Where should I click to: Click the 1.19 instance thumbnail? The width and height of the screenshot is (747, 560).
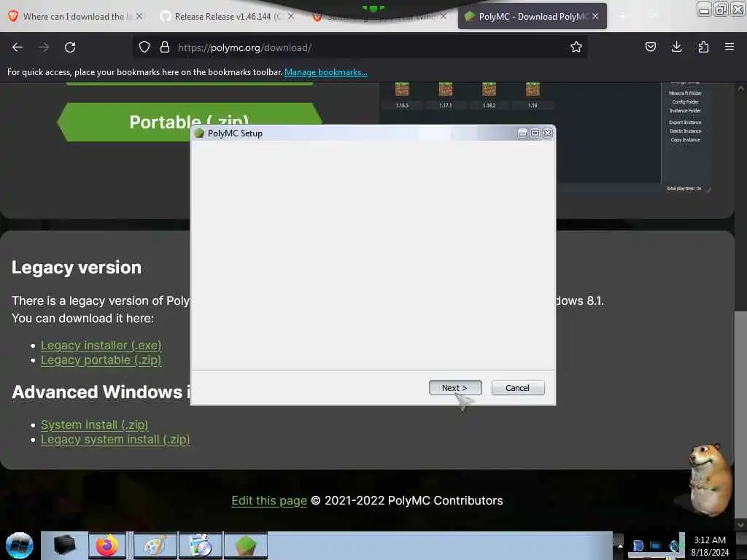pyautogui.click(x=533, y=96)
